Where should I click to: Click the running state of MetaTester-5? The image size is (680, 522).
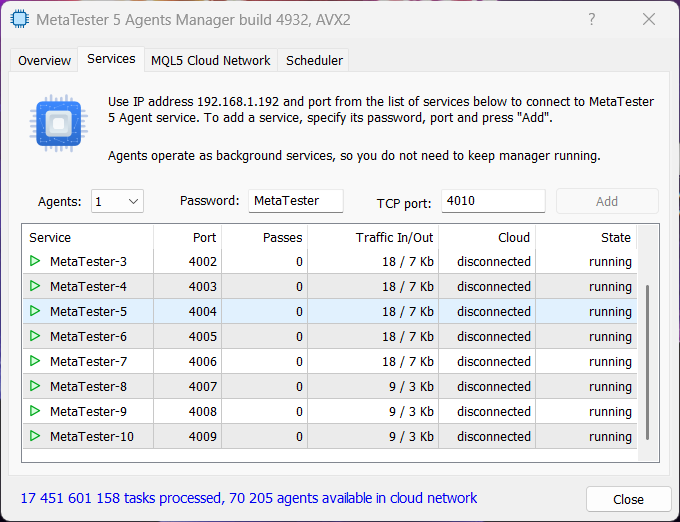point(610,312)
